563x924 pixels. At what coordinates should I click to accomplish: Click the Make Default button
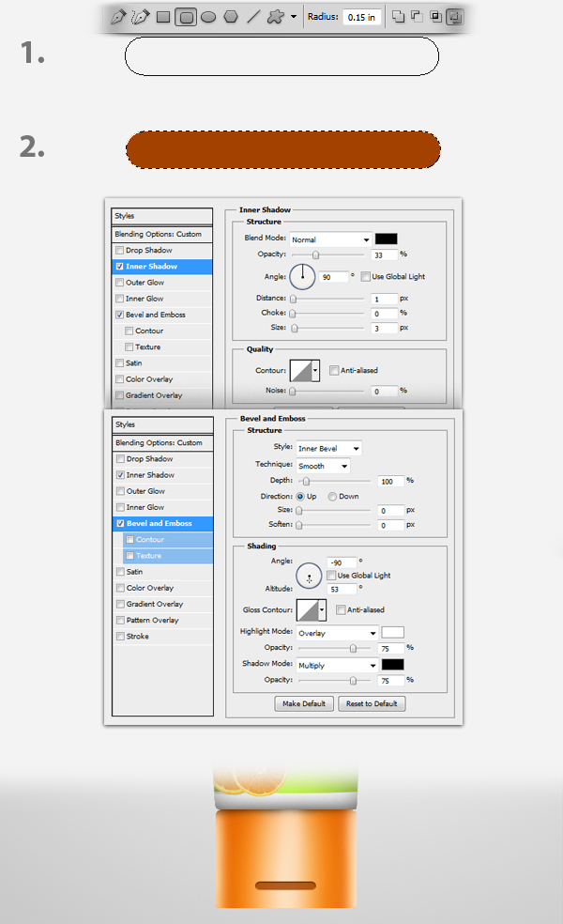coord(304,703)
